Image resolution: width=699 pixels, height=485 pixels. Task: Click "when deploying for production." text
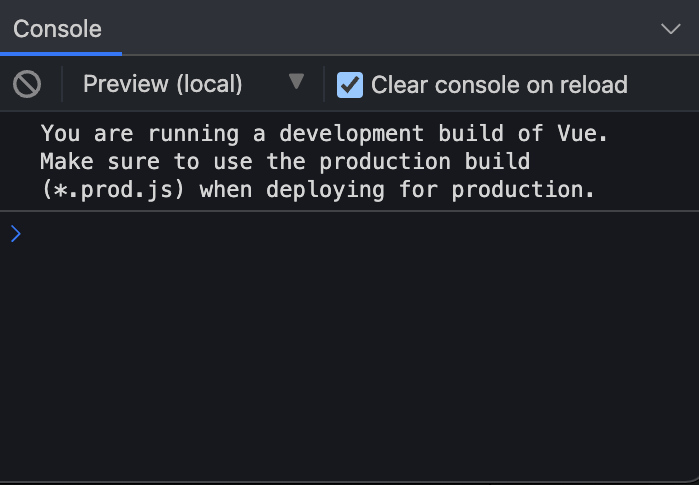397,189
